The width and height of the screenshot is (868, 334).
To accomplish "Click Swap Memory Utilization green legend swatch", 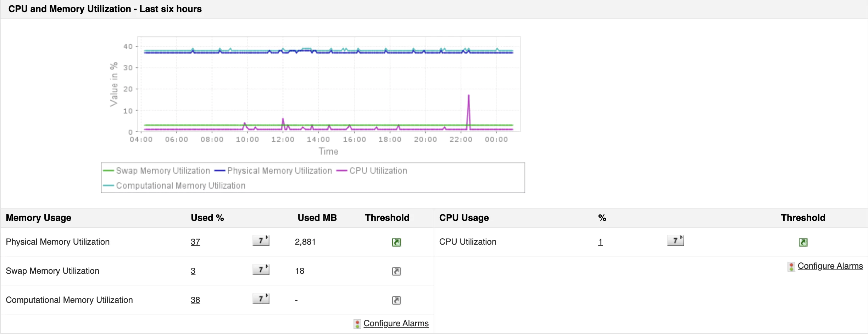I will [108, 171].
